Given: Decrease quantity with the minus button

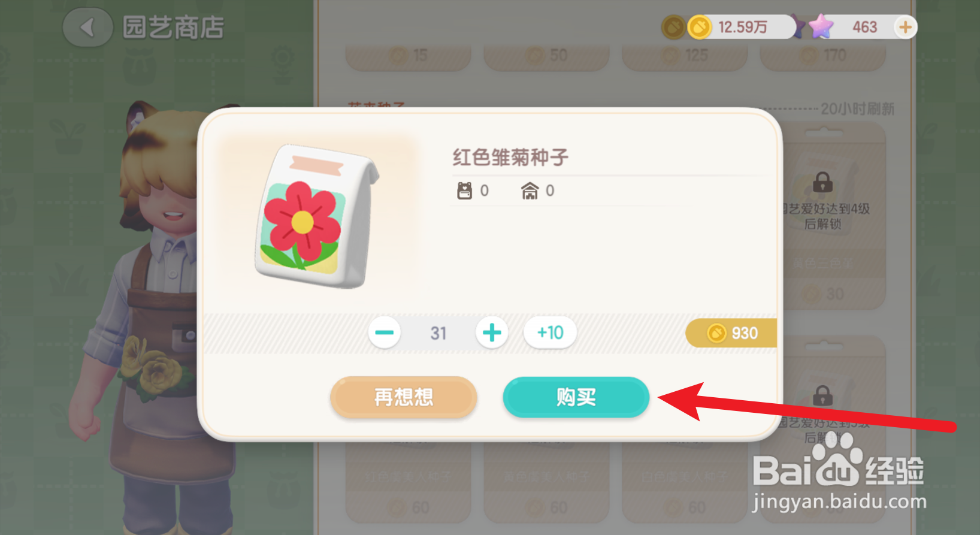Looking at the screenshot, I should coord(385,333).
